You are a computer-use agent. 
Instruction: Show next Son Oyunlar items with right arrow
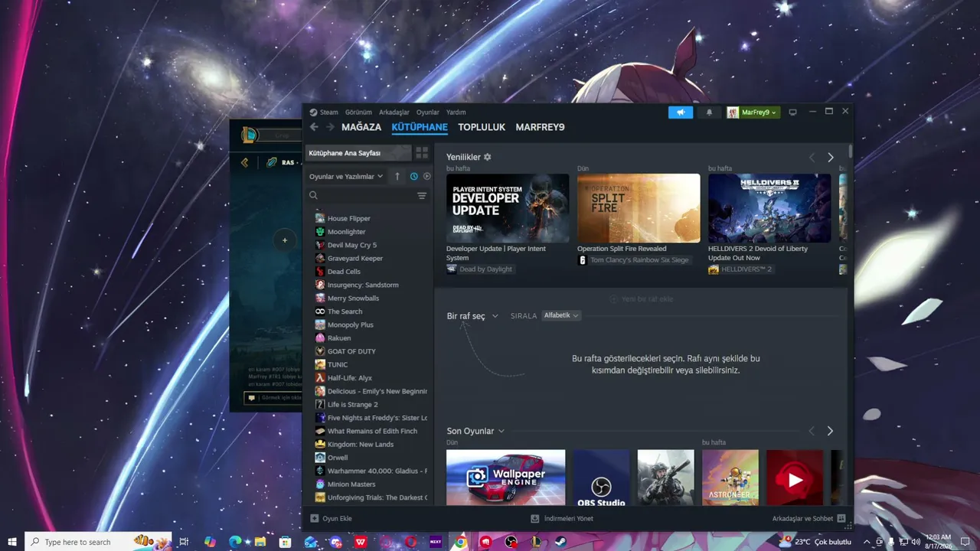pyautogui.click(x=830, y=432)
